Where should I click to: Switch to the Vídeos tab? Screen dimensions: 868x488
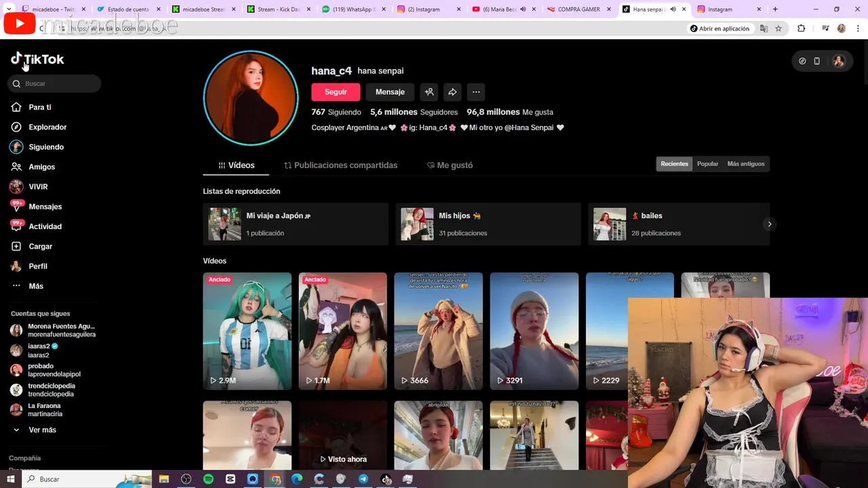click(236, 165)
